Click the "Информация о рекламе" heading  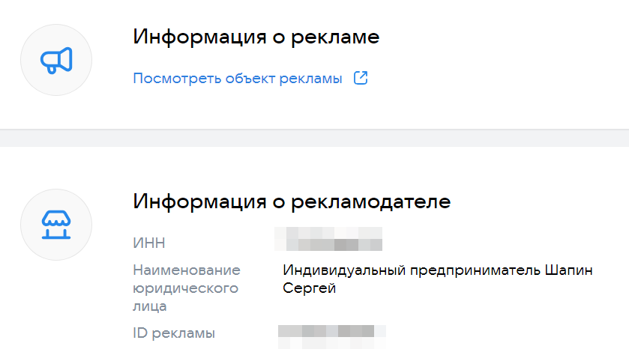(x=256, y=37)
